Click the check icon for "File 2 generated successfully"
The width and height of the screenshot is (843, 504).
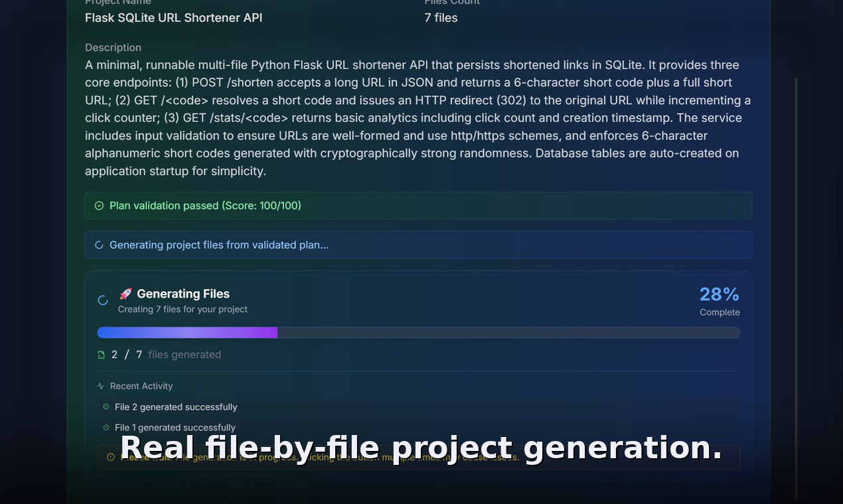[104, 407]
